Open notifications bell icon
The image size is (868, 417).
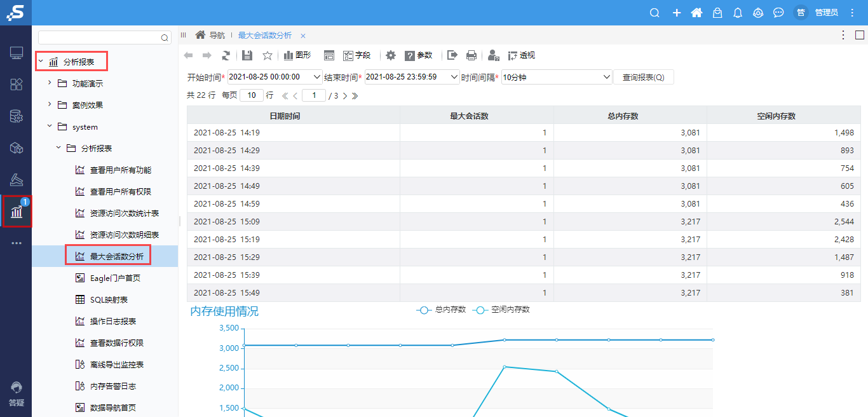tap(738, 13)
